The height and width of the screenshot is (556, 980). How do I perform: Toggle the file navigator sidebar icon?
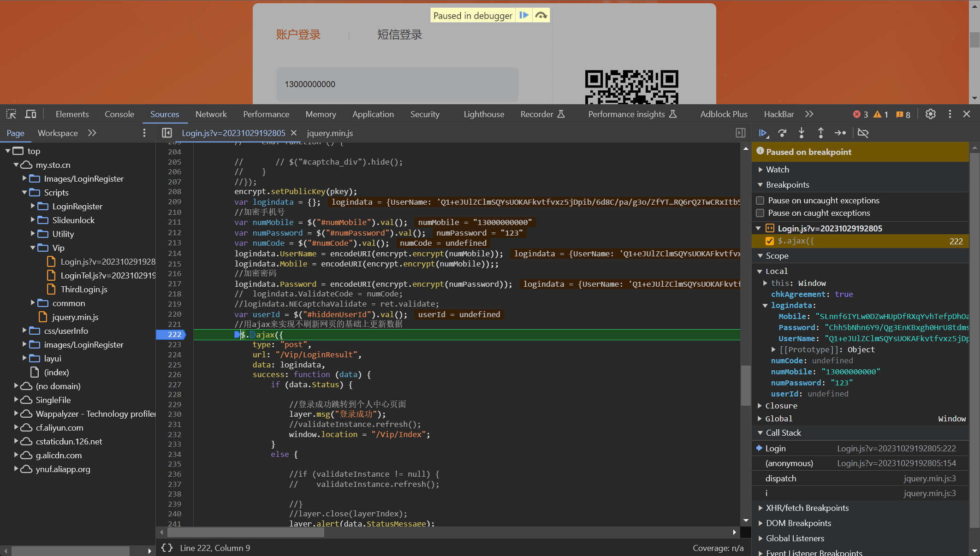click(167, 133)
